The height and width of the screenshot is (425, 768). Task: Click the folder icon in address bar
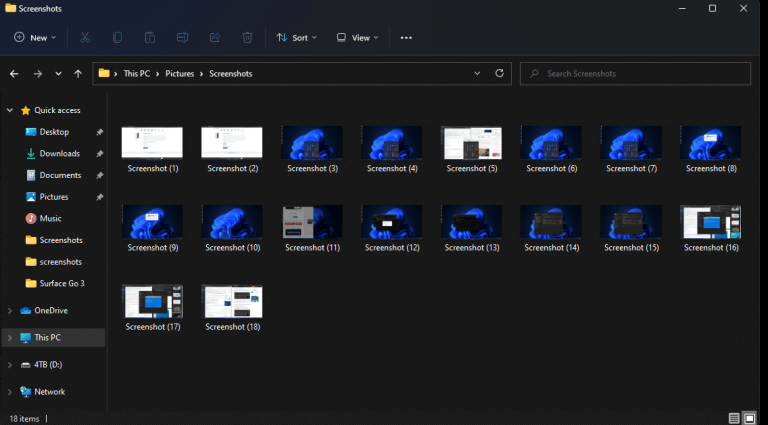click(104, 73)
